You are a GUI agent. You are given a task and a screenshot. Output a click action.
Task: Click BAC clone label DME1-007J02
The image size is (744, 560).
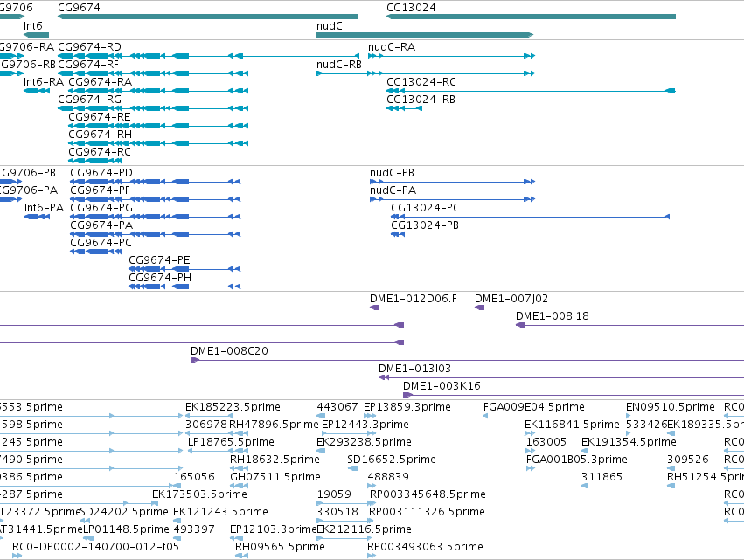point(511,299)
